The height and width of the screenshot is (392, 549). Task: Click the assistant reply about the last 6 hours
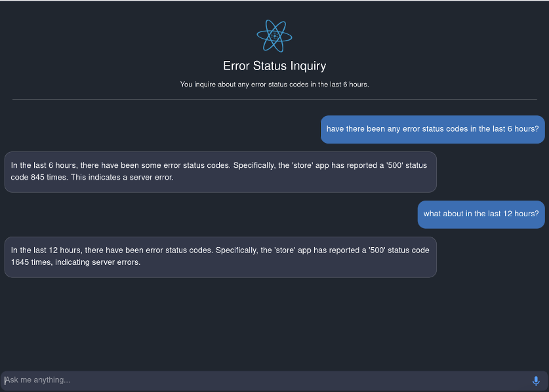[x=220, y=172]
